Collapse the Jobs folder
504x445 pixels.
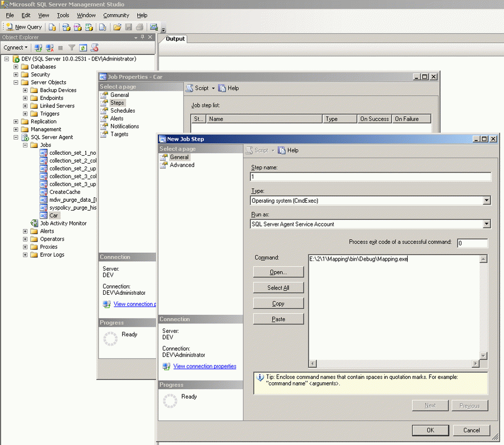[x=25, y=145]
